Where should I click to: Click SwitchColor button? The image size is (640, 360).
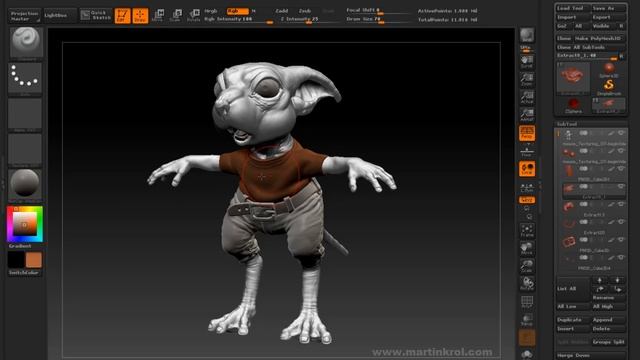pos(24,272)
